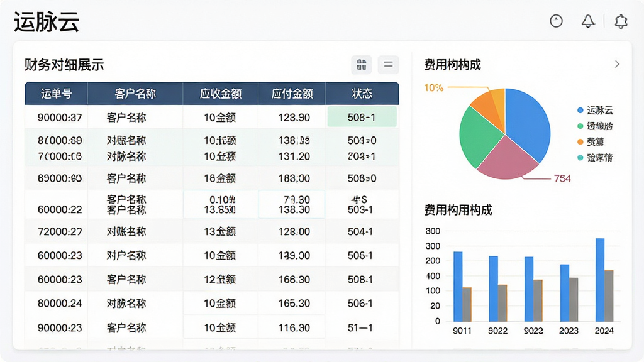
Task: Sort by 运单号 column header
Action: (x=56, y=94)
